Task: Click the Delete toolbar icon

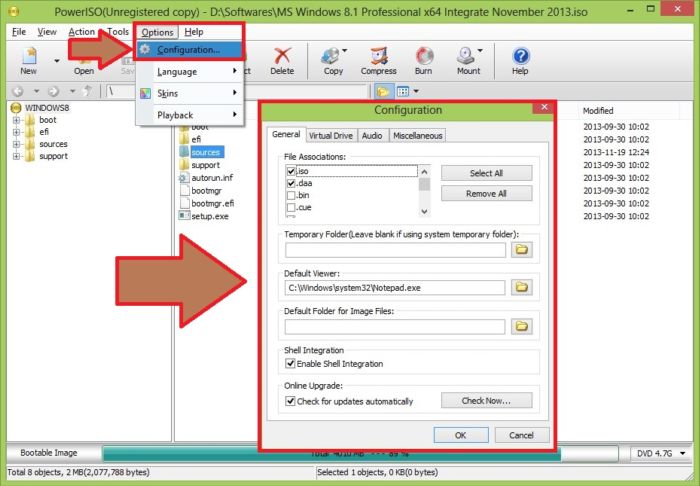Action: pos(282,56)
